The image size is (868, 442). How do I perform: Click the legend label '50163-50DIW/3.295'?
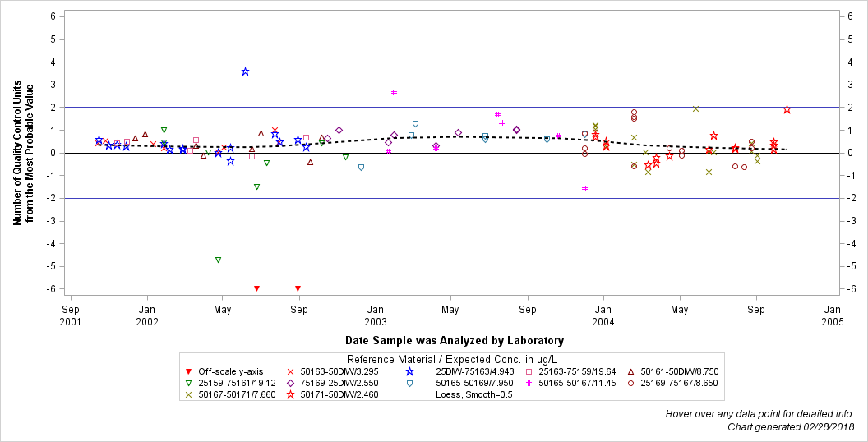[x=339, y=371]
